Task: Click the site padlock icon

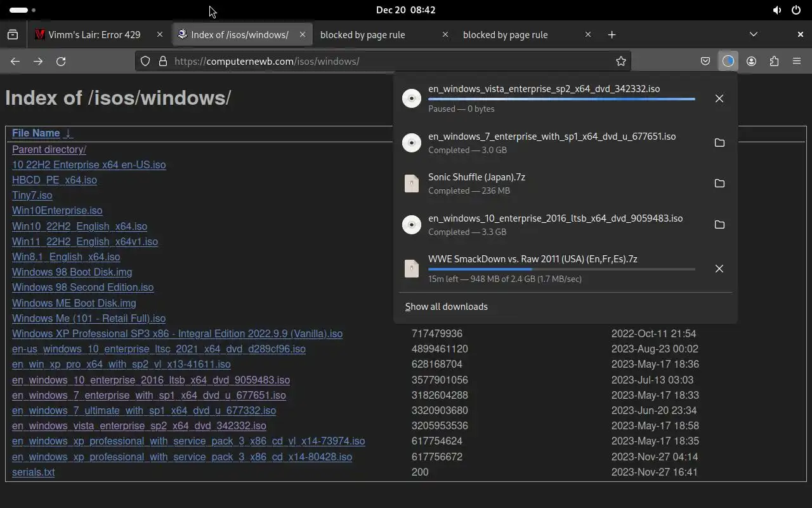Action: pyautogui.click(x=162, y=61)
